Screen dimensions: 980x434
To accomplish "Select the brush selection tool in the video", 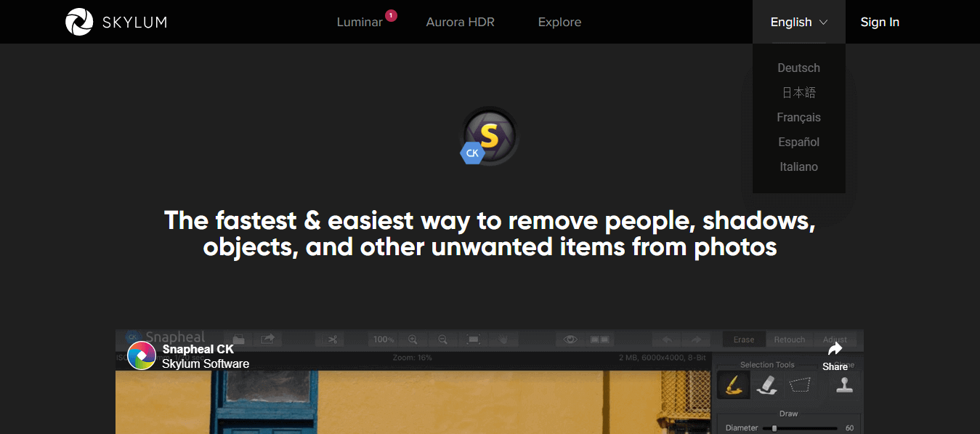I will click(x=734, y=385).
